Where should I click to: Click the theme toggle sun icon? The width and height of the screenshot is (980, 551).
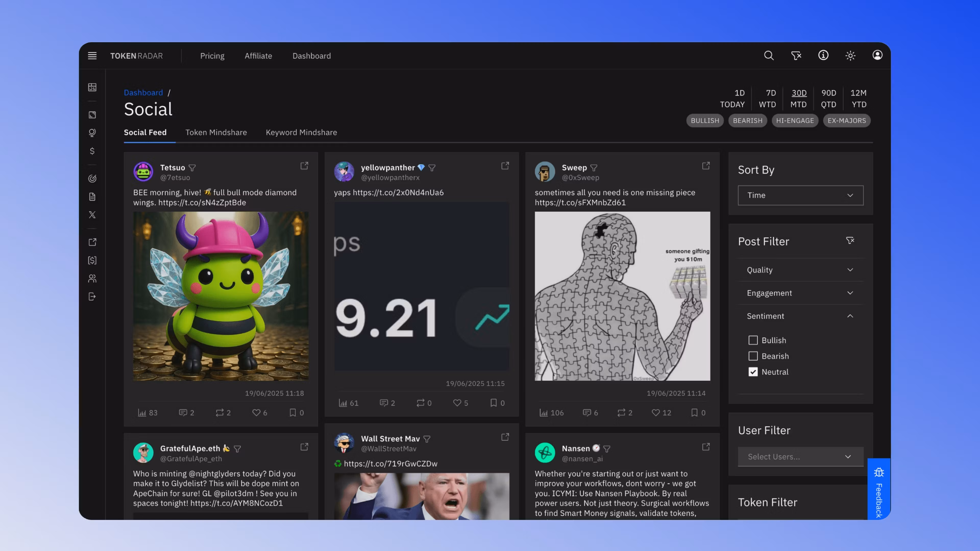(850, 56)
